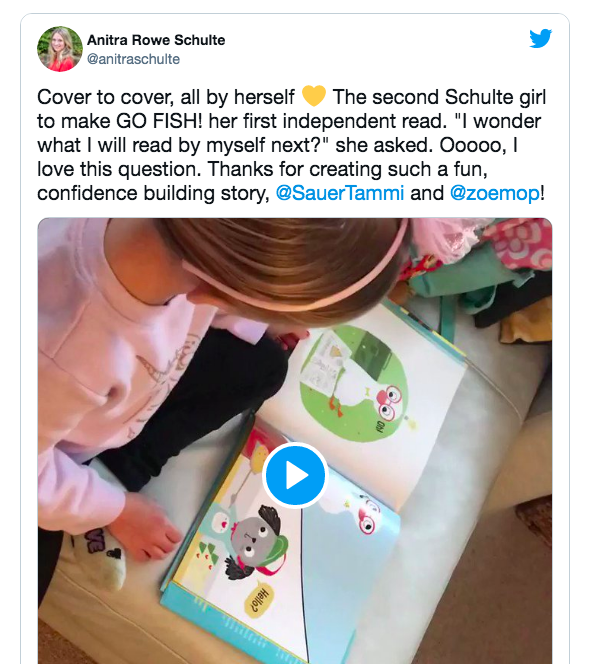This screenshot has width=589, height=664.
Task: Click the heart-patterned sock in video
Action: click(99, 556)
